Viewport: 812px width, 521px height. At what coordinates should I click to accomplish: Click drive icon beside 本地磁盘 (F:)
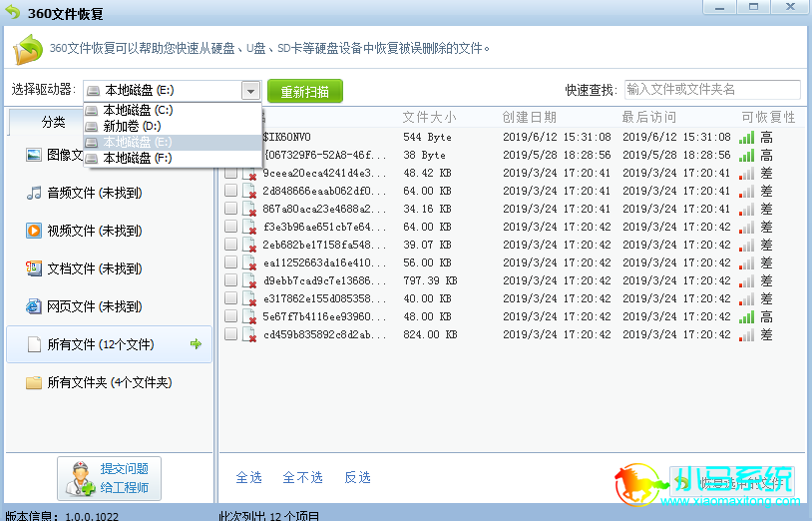tap(91, 158)
